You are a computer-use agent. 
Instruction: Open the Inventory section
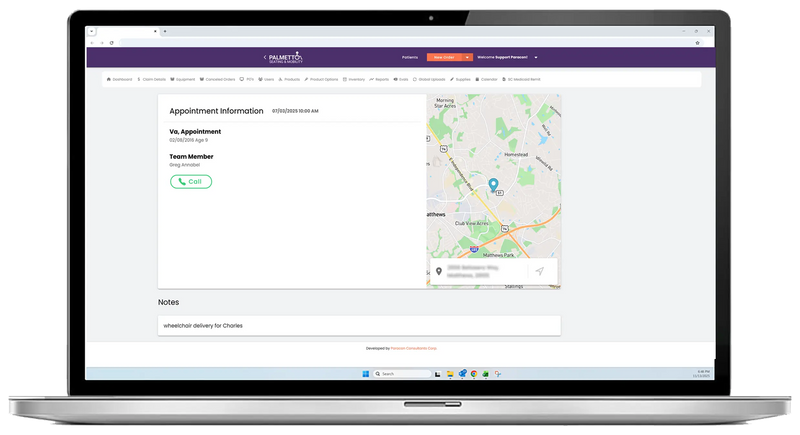point(353,79)
